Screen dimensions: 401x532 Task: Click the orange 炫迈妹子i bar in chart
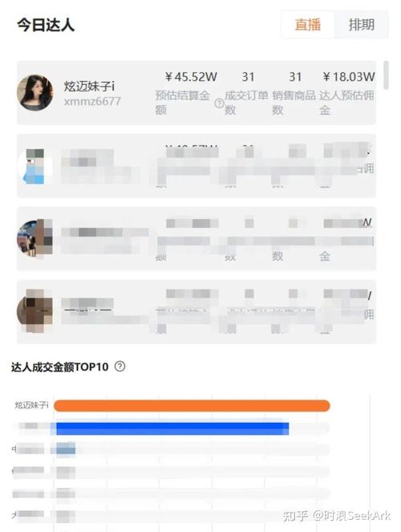pos(192,406)
